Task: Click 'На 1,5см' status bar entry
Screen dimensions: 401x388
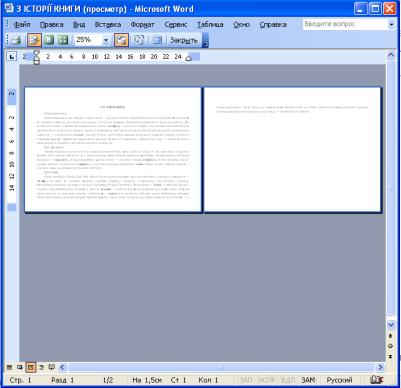Action: (x=147, y=380)
